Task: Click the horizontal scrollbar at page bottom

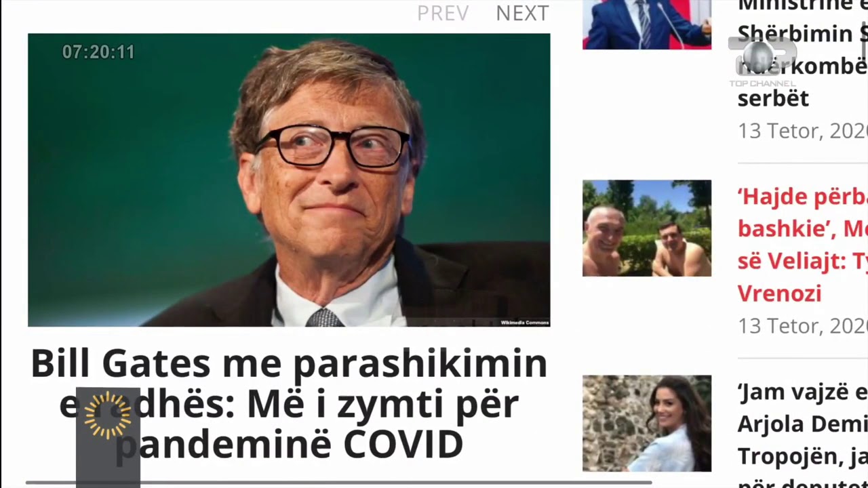Action: [x=339, y=483]
